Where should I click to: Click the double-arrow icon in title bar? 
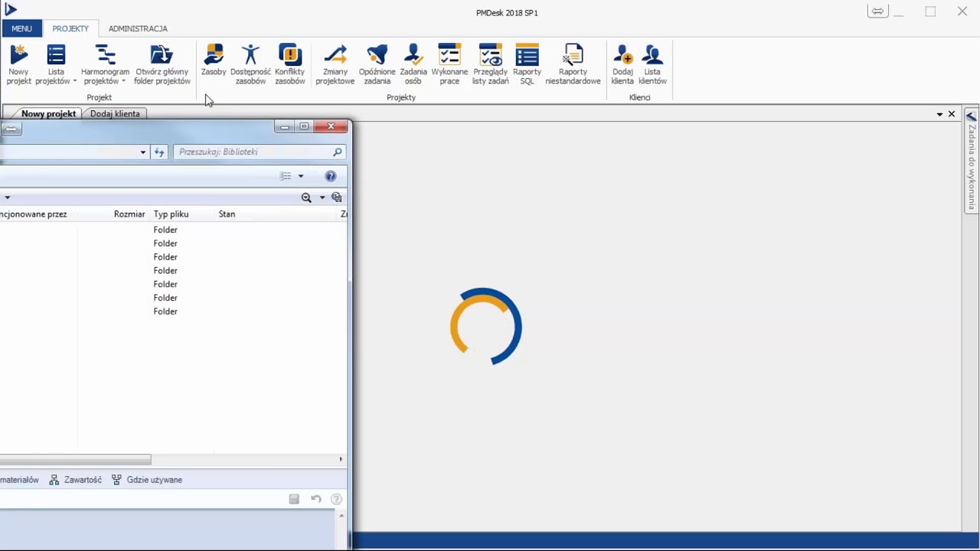(x=877, y=11)
